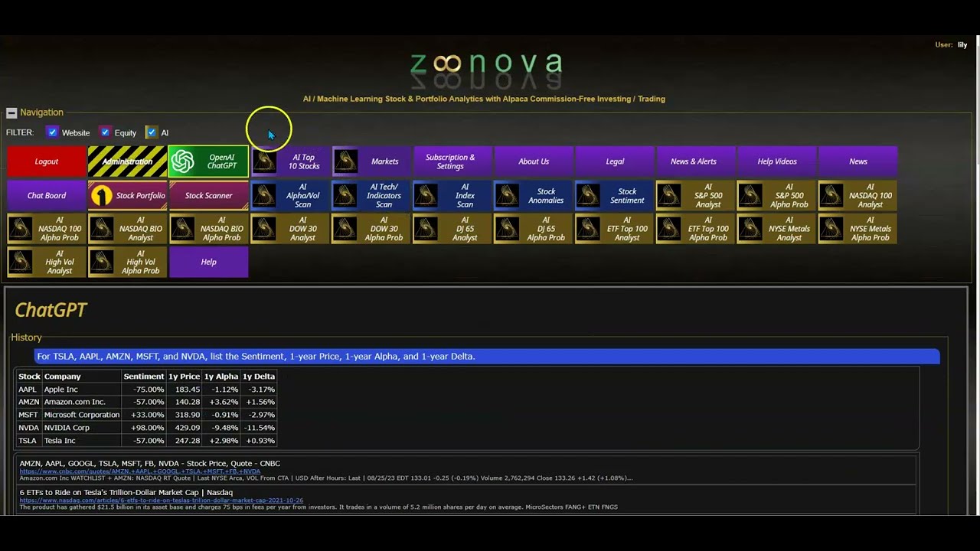Click the Microsoft Corporation company cell
This screenshot has width=980, height=551.
coord(82,415)
